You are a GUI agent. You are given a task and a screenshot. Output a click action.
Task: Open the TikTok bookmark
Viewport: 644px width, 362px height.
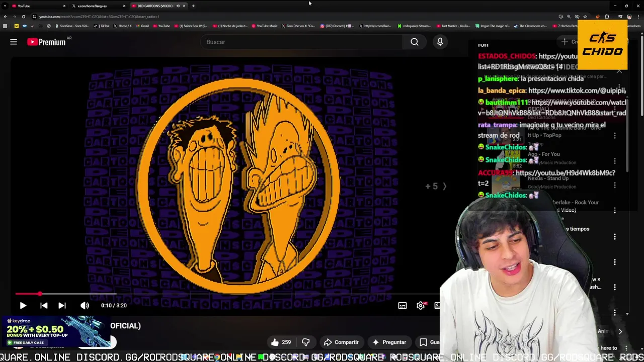102,26
